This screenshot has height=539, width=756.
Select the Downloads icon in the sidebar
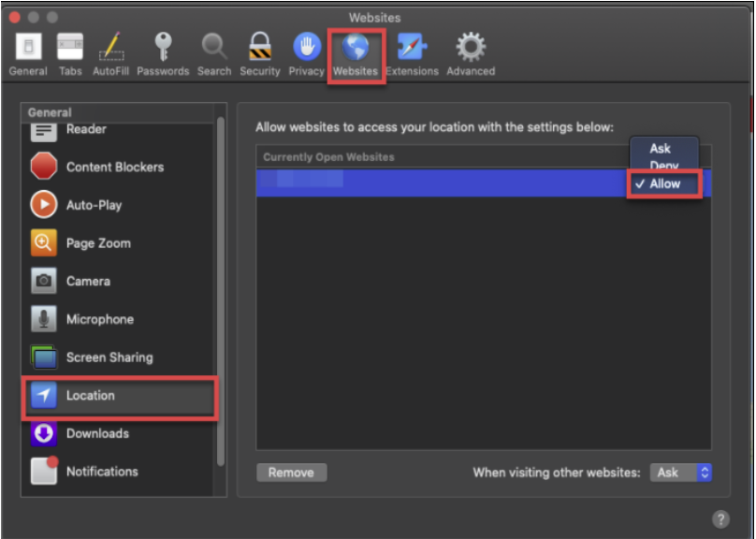(43, 433)
